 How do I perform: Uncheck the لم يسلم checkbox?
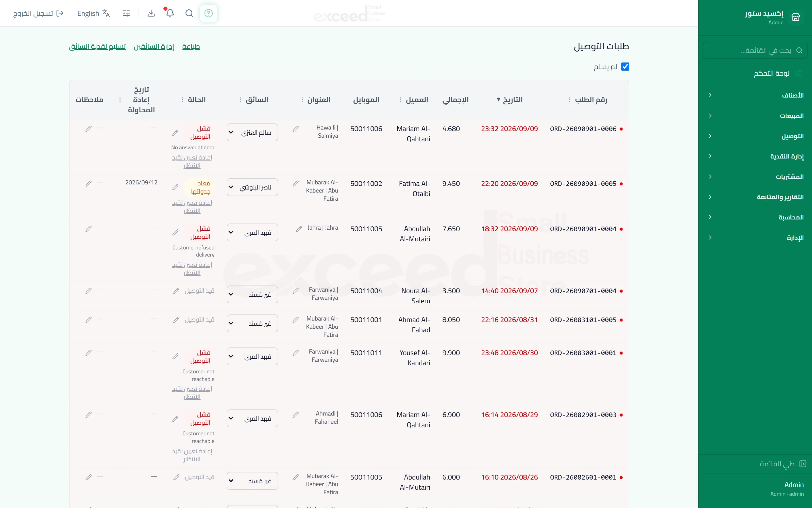[625, 67]
